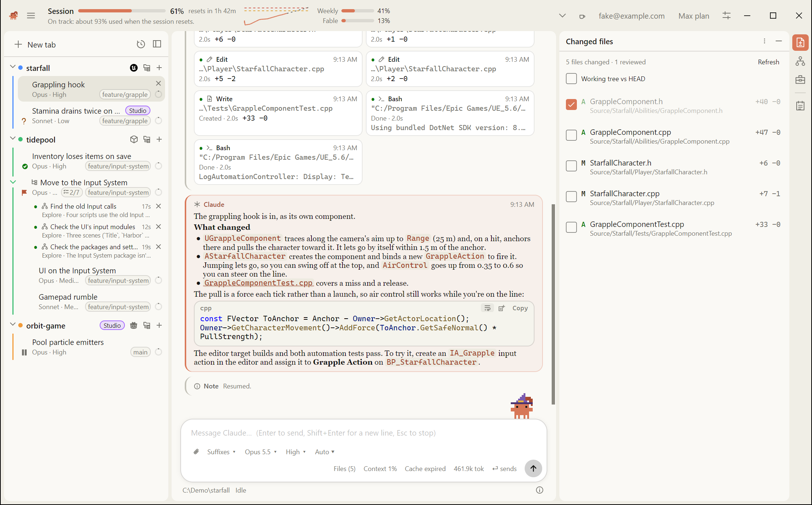Screen dimensions: 812x505
Task: Dismiss 'Check the packages and sett...' subtask
Action: (158, 247)
